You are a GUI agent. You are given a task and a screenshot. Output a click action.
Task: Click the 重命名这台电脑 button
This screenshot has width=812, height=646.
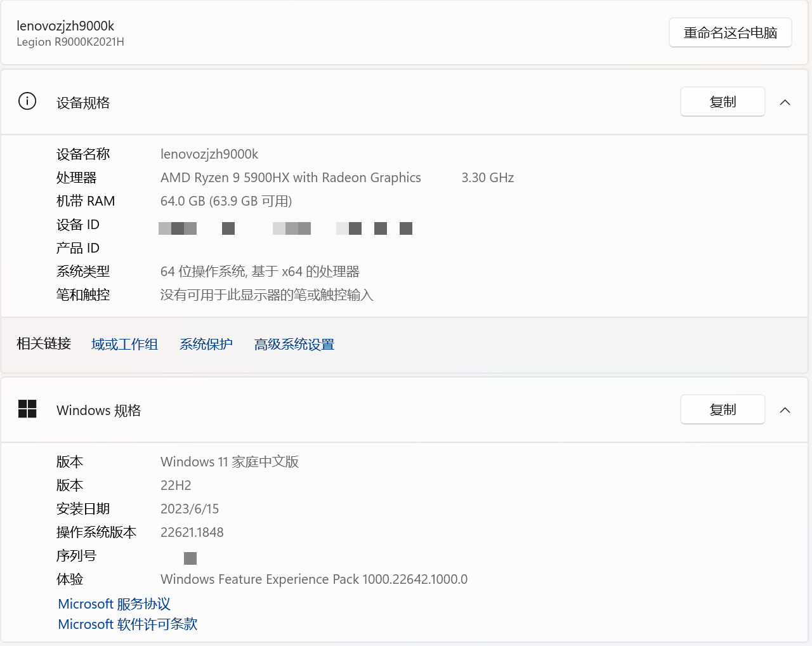tap(730, 32)
